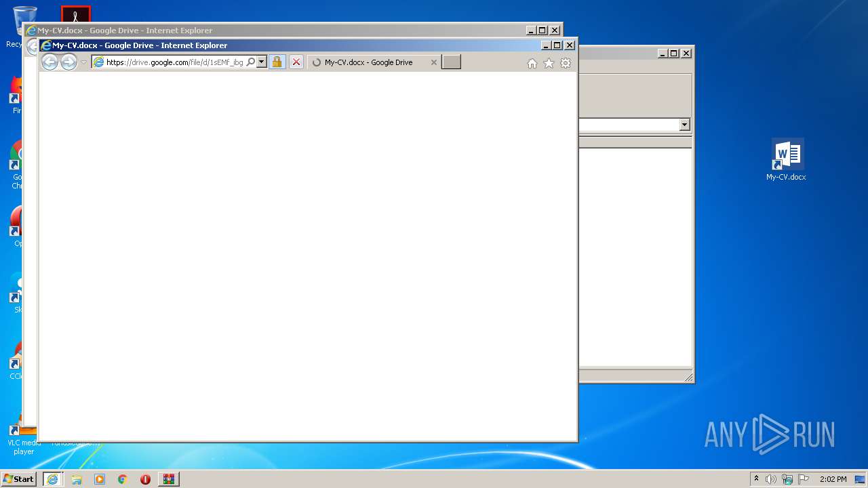868x488 pixels.
Task: Minimize the front Internet Explorer window
Action: coord(546,45)
